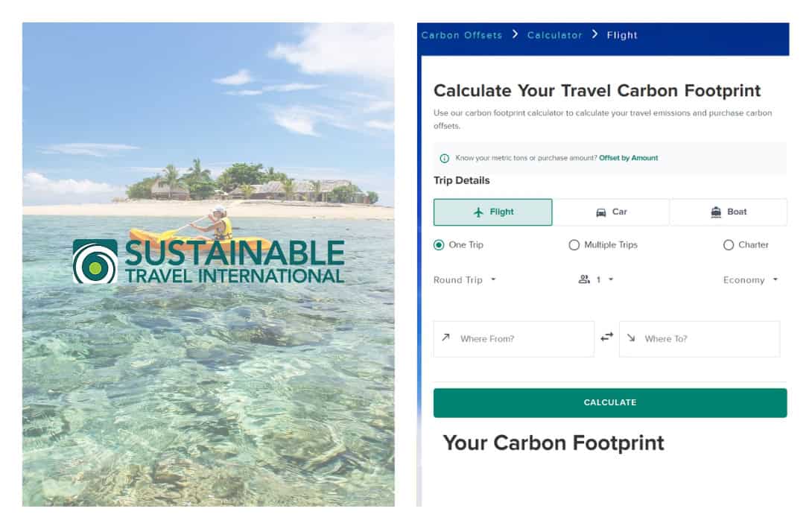Viewport: 812px width, 529px height.
Task: Open the Offset by Amount link
Action: [x=629, y=158]
